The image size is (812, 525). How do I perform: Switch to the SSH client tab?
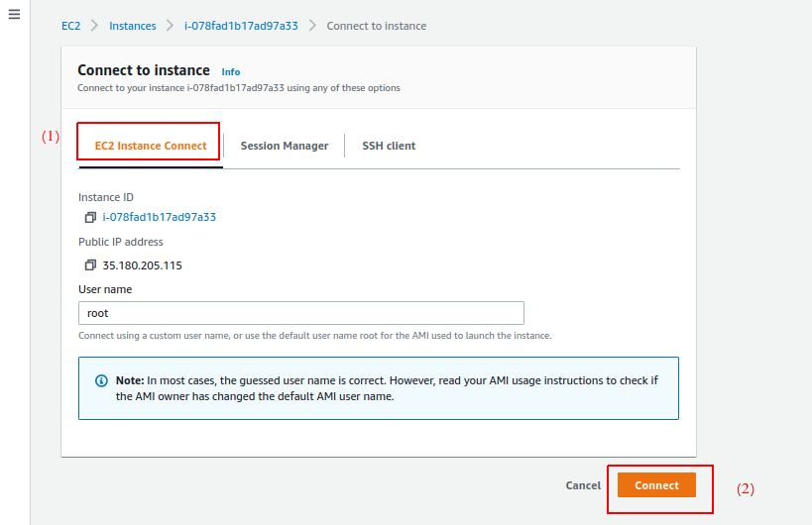(x=388, y=146)
